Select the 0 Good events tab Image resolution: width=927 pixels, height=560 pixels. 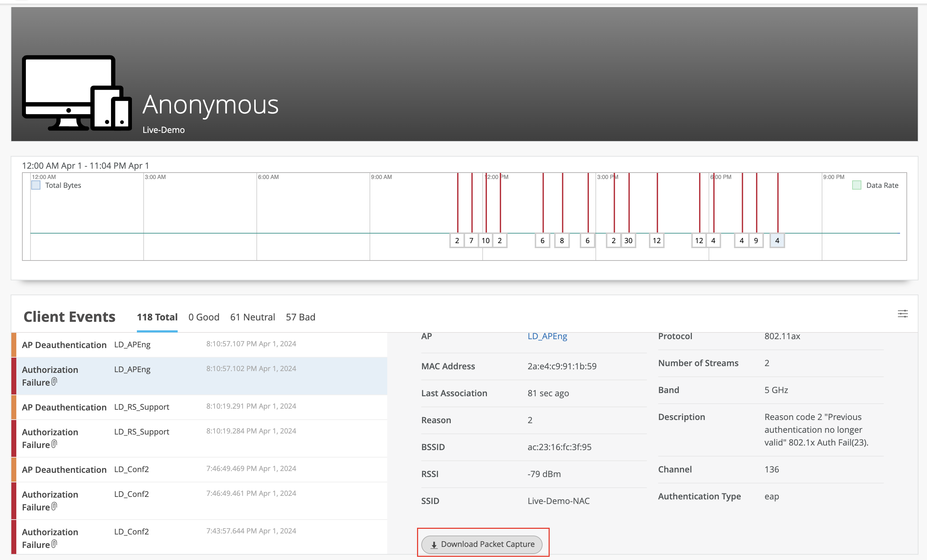pyautogui.click(x=204, y=317)
